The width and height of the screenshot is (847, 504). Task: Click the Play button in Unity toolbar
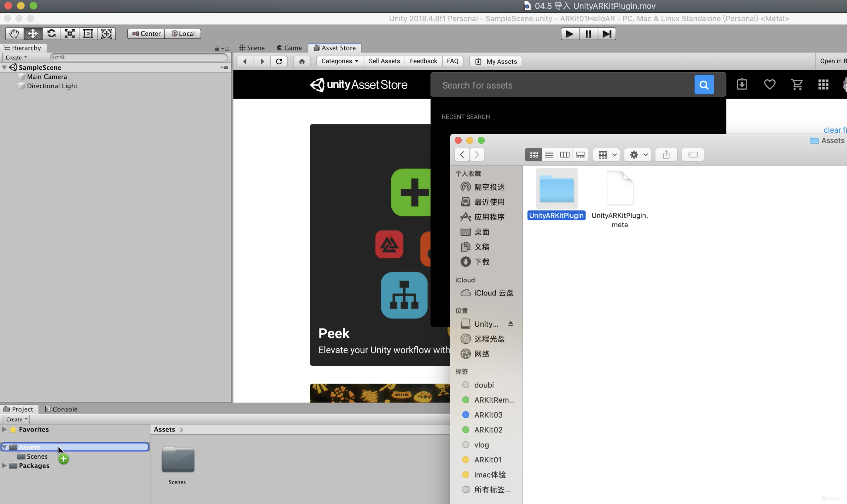coord(568,34)
